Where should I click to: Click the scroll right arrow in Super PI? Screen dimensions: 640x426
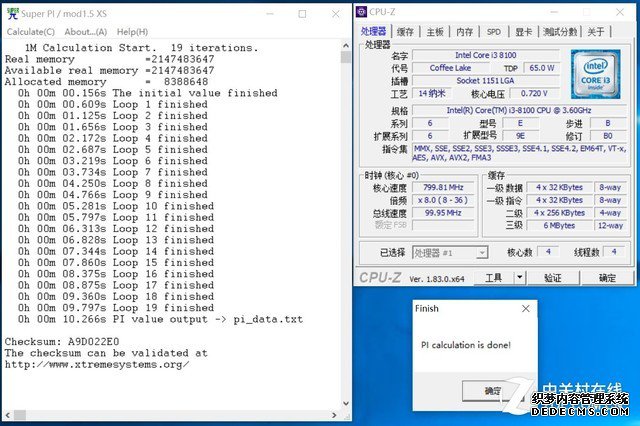coord(335,415)
